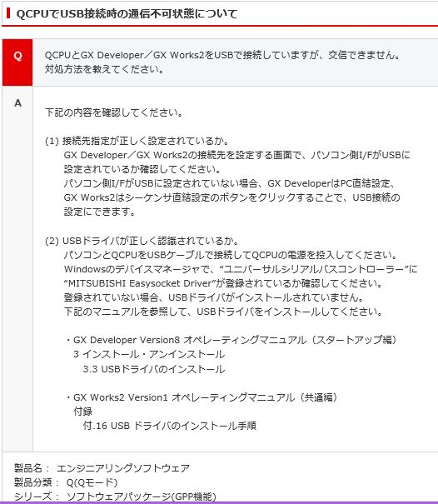Select the line 下記の内容を確認してください

[x=114, y=112]
